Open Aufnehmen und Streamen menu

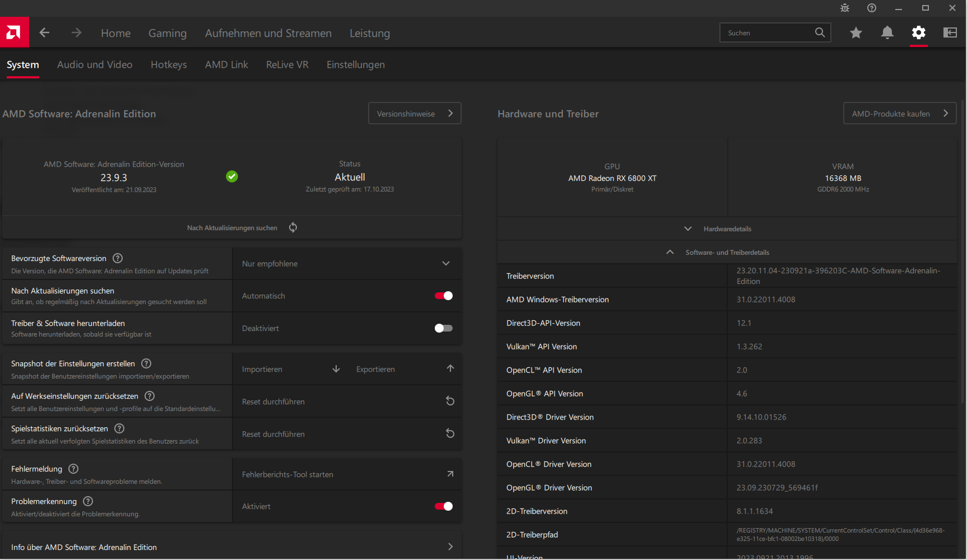(268, 33)
